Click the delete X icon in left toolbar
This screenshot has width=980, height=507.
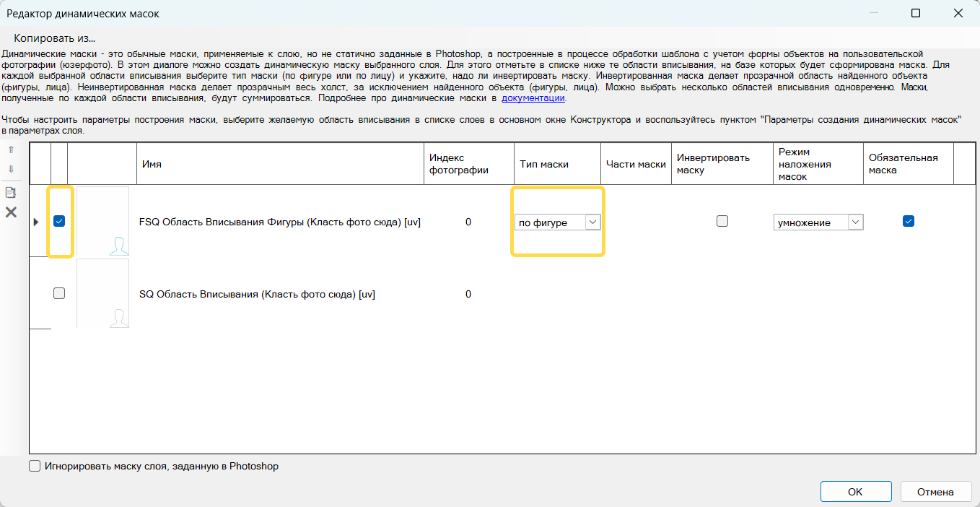(11, 212)
